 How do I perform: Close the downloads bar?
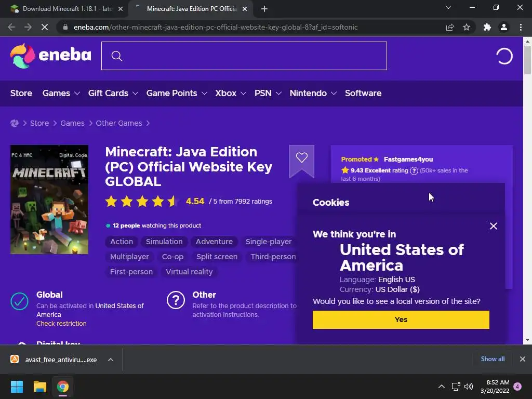tap(523, 359)
